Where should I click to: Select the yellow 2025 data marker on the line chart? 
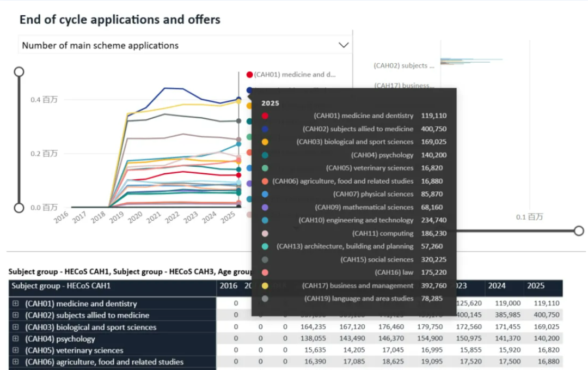tap(238, 102)
